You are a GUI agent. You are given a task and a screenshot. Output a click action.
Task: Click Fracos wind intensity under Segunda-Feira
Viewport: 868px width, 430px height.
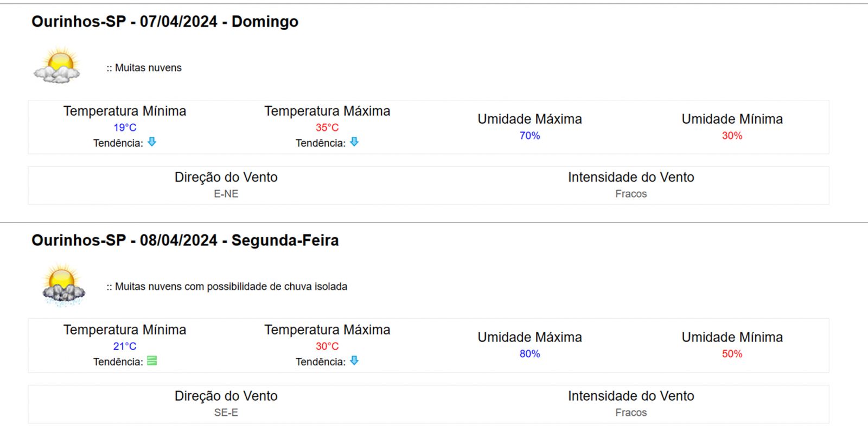click(631, 413)
